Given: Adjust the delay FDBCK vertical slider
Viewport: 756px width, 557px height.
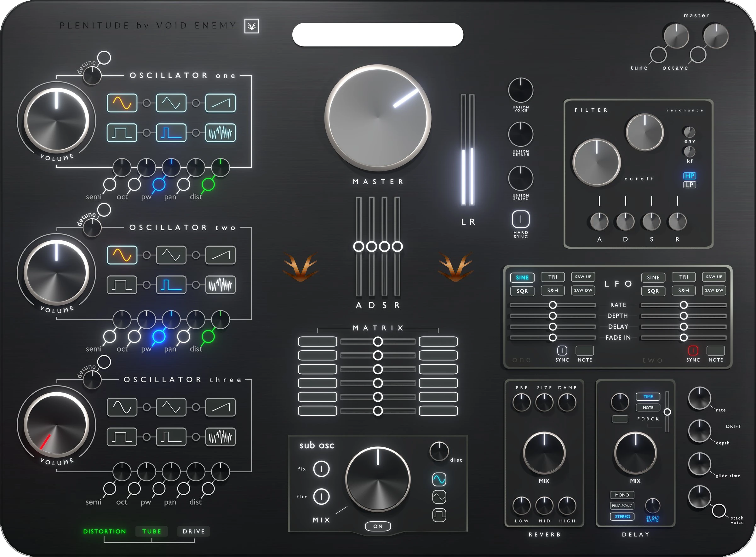Looking at the screenshot, I should click(x=667, y=412).
